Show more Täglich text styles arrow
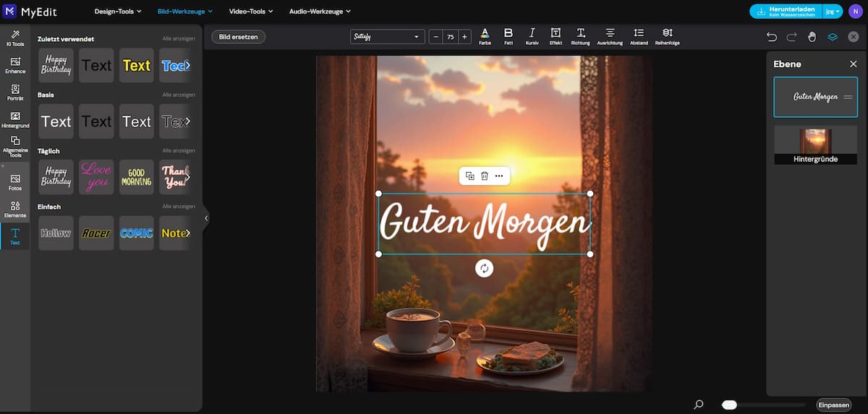The width and height of the screenshot is (868, 414). pyautogui.click(x=187, y=177)
